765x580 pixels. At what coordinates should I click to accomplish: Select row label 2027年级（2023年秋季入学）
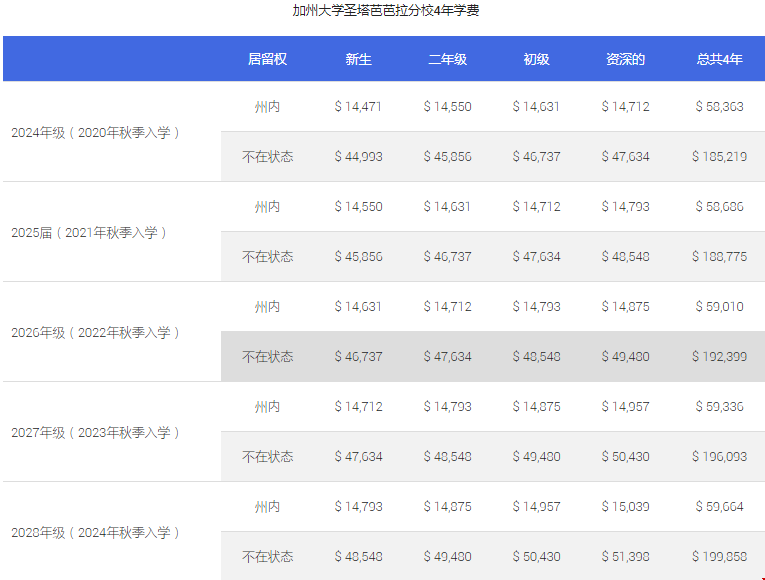(x=96, y=432)
